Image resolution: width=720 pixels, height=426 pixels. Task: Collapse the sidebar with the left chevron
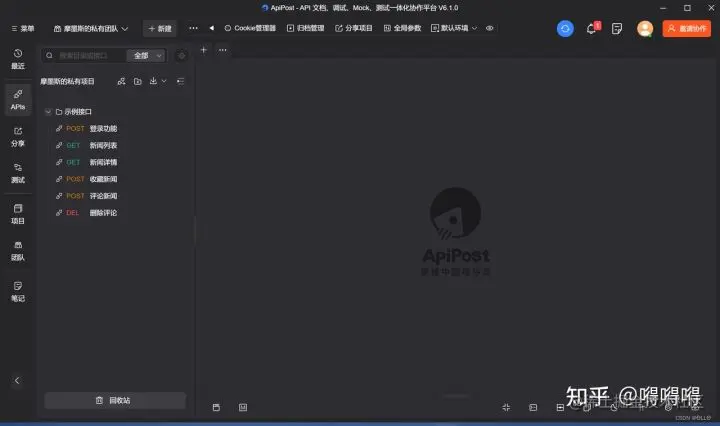click(17, 380)
